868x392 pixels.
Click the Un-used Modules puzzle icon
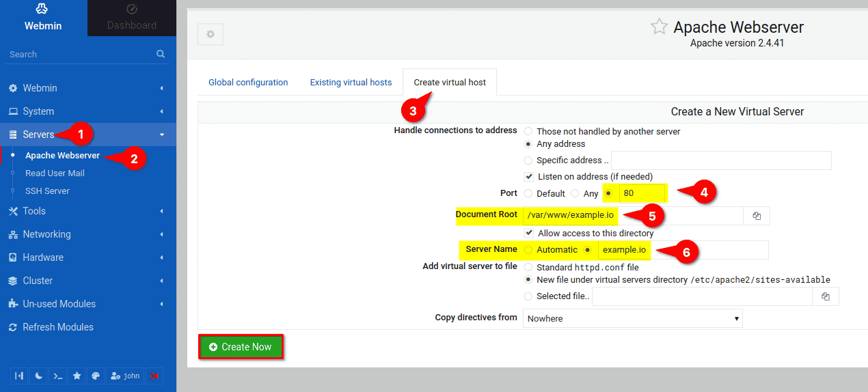(x=13, y=304)
